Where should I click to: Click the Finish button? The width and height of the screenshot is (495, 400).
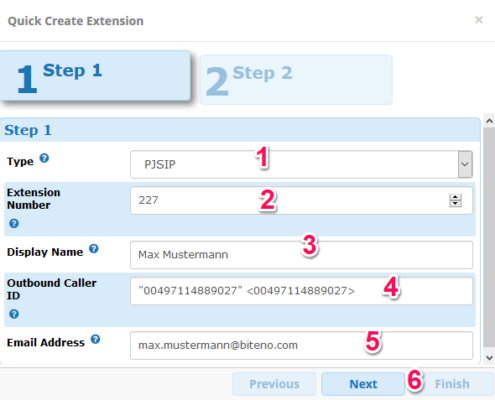(452, 384)
